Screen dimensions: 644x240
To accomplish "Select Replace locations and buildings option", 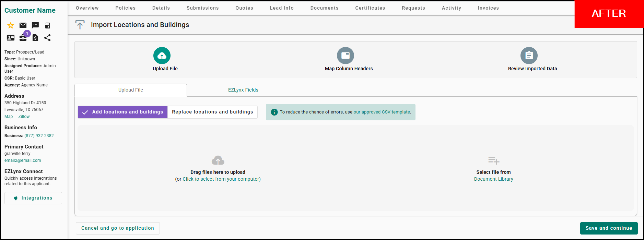I will tap(212, 112).
